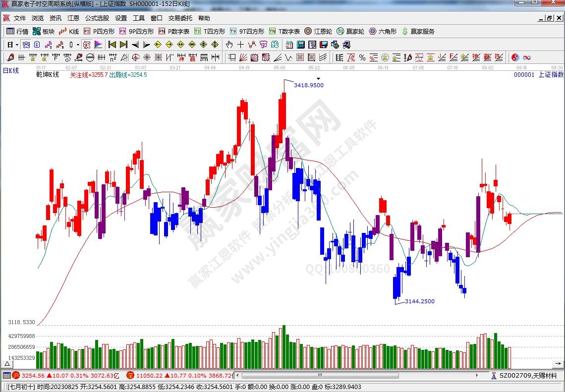Open the 交易委托 menu
Viewport: 565px width, 392px height.
coord(180,18)
